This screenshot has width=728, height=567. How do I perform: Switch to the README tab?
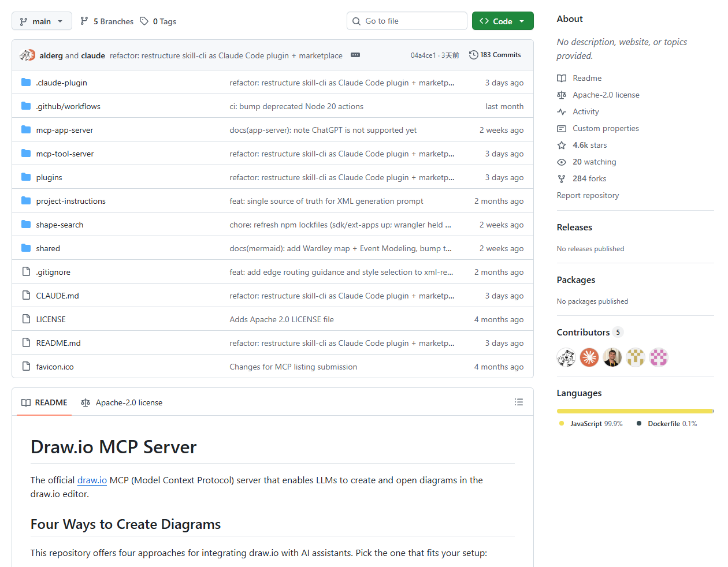44,402
